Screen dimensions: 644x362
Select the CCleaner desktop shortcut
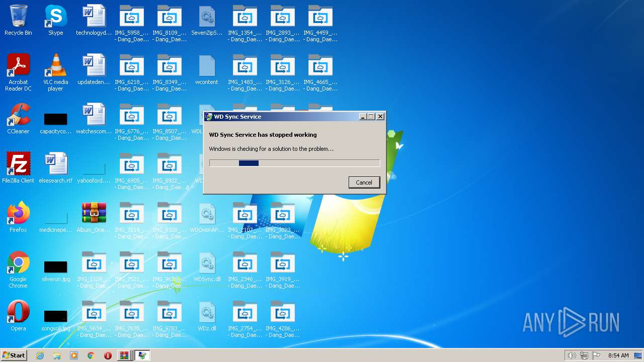18,119
